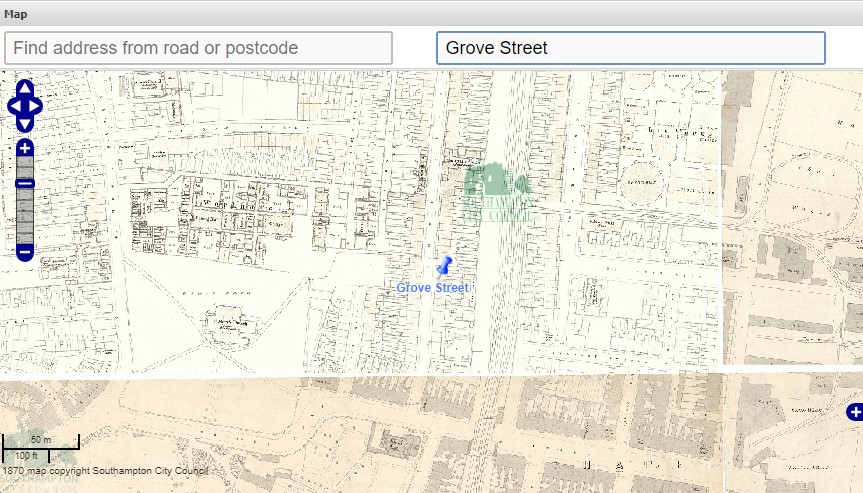
Task: Click the zoom slider handle
Action: tap(25, 183)
